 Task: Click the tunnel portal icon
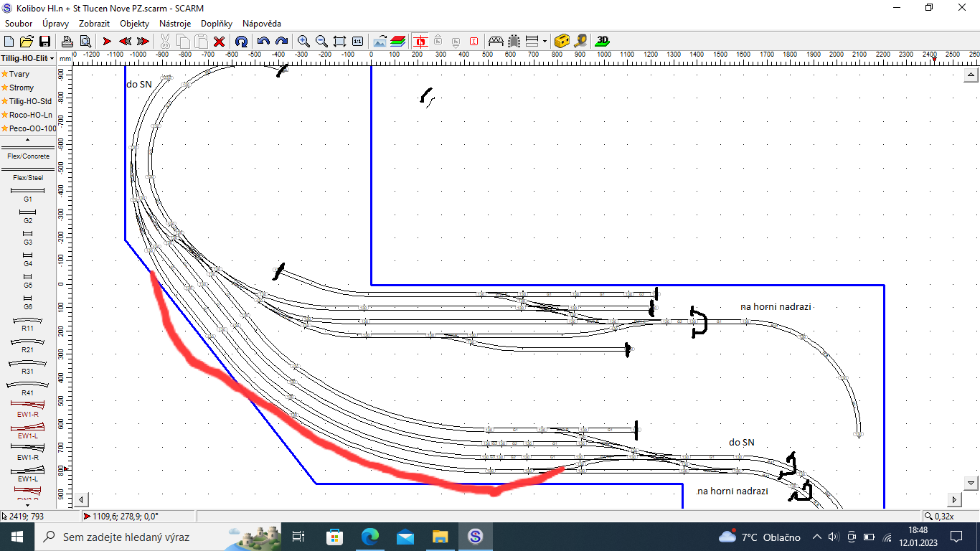(x=514, y=41)
